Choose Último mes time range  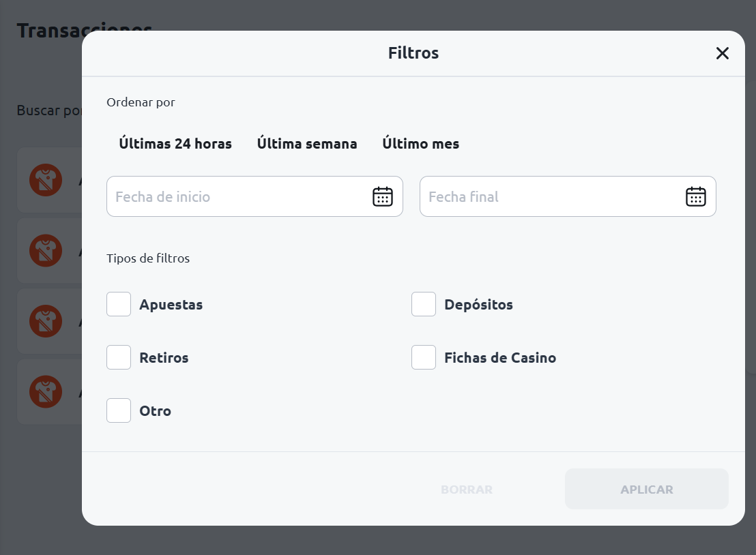pyautogui.click(x=421, y=144)
